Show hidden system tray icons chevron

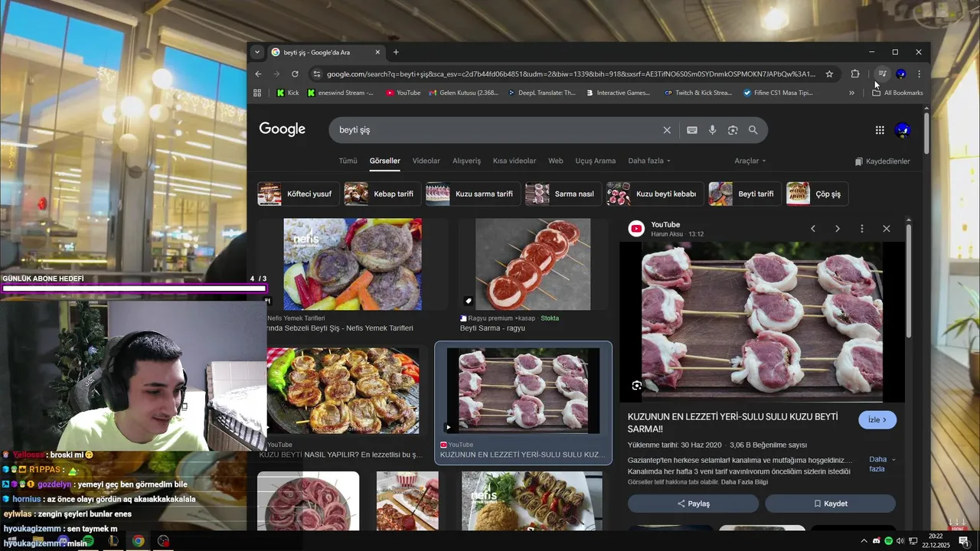pyautogui.click(x=864, y=541)
